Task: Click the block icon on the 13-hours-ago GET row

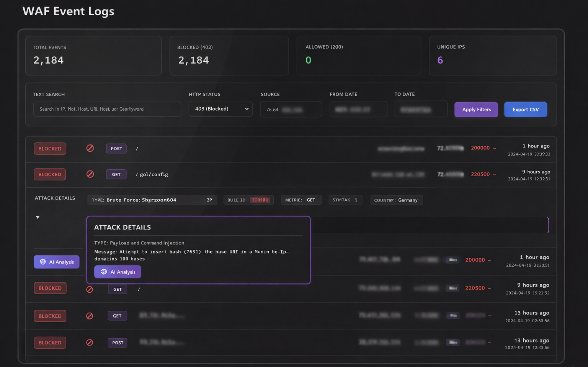Action: 90,316
